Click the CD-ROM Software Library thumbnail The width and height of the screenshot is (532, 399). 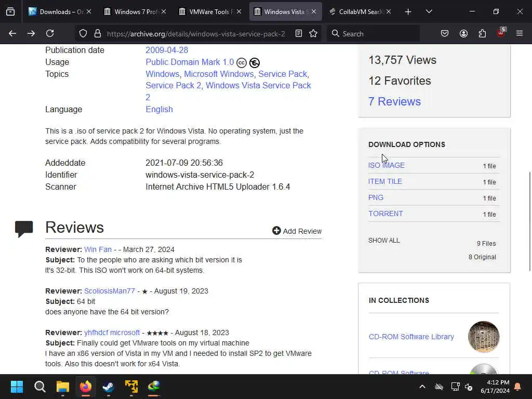484,337
